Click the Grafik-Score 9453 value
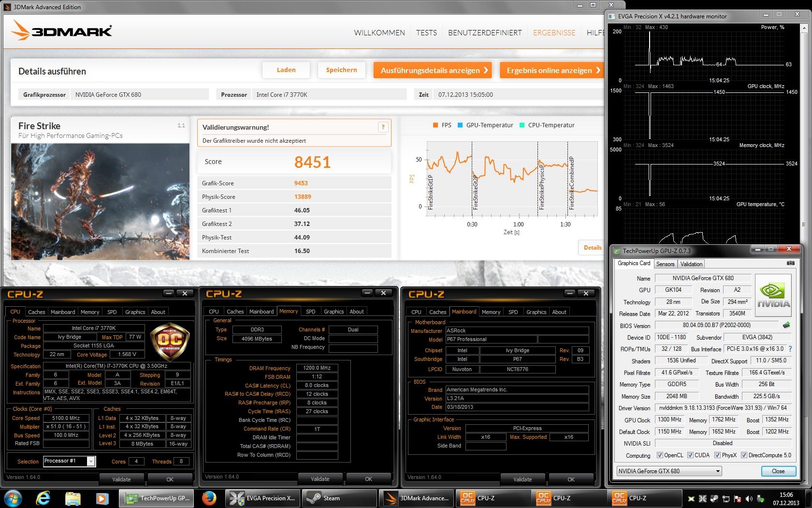Viewport: 812px width, 508px height. [x=301, y=183]
